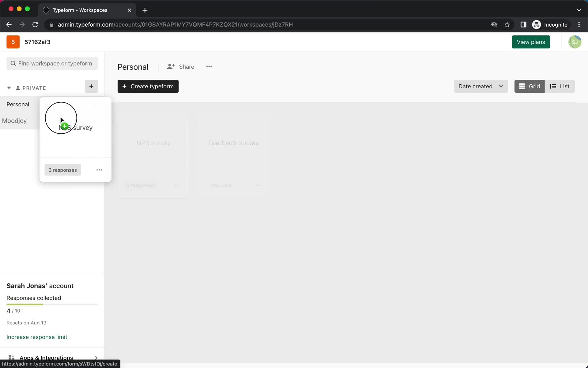Click the Increase response limit link

pyautogui.click(x=37, y=337)
